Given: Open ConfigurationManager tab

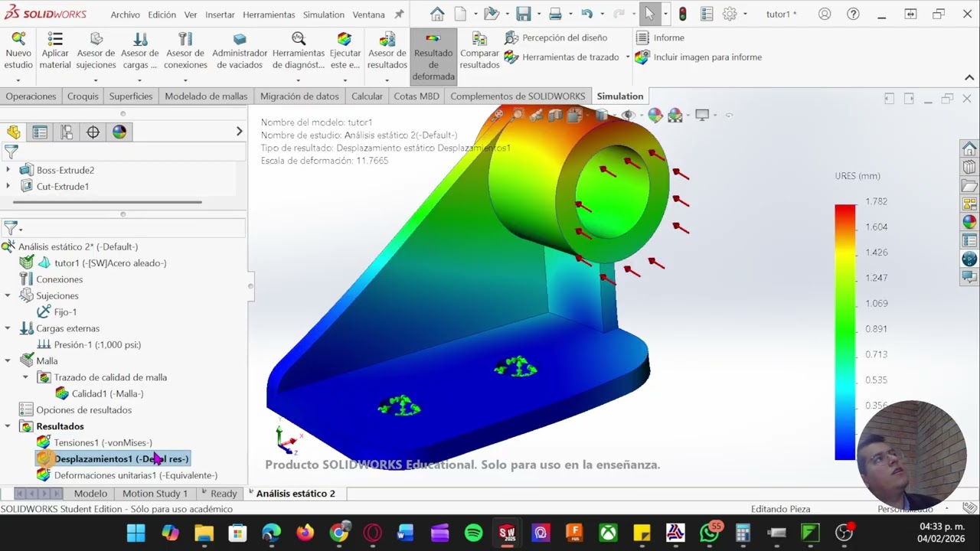Looking at the screenshot, I should [67, 132].
